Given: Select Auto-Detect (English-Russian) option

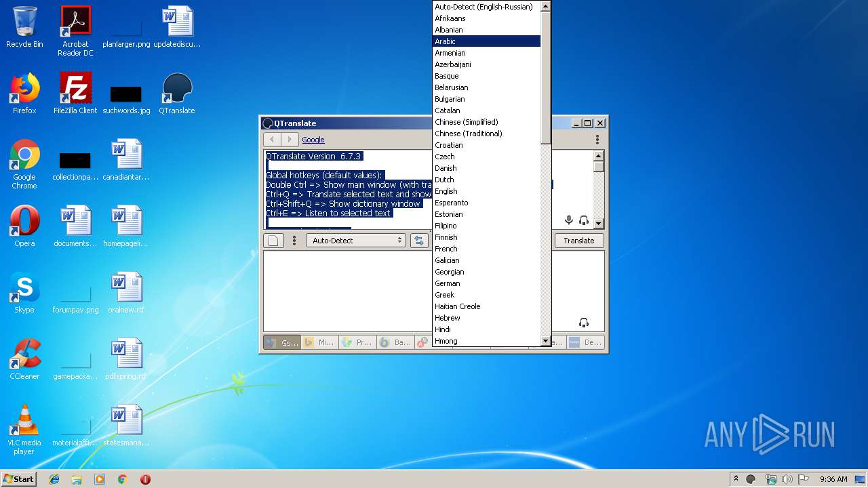Looking at the screenshot, I should coord(486,7).
